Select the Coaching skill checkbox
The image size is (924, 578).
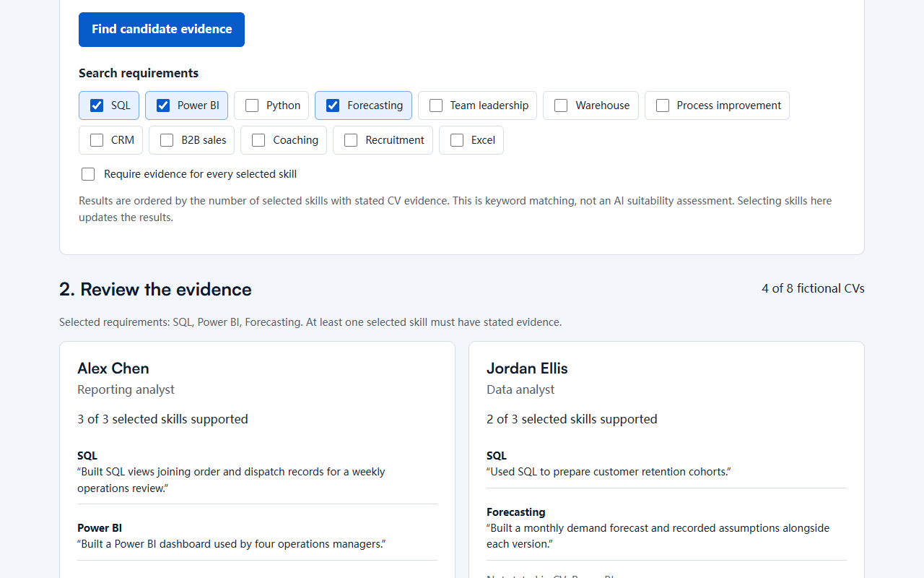pos(258,140)
